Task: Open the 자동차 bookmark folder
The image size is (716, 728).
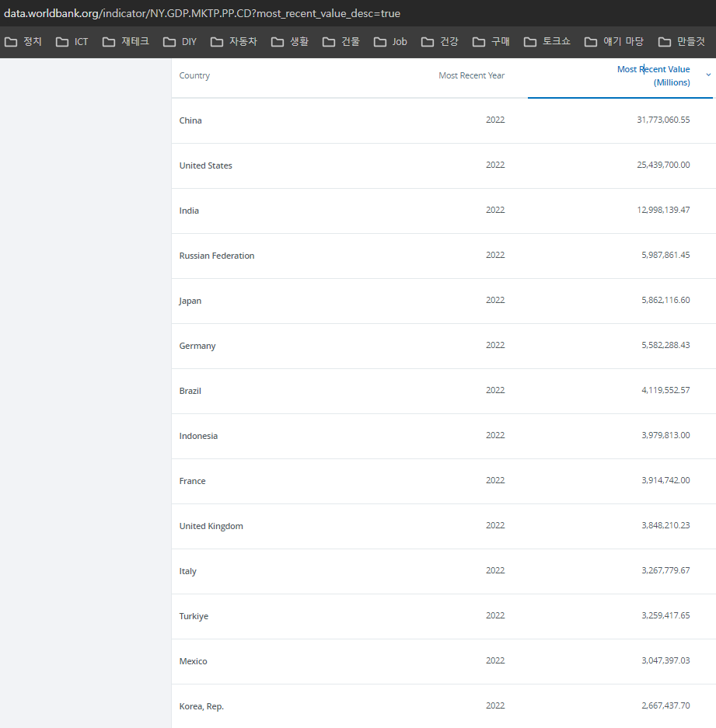Action: [x=234, y=42]
